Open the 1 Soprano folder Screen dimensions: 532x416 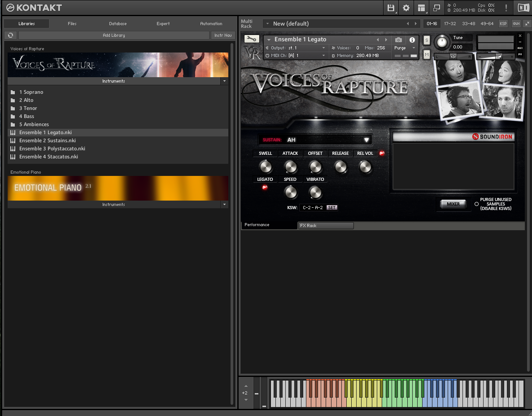[x=31, y=92]
